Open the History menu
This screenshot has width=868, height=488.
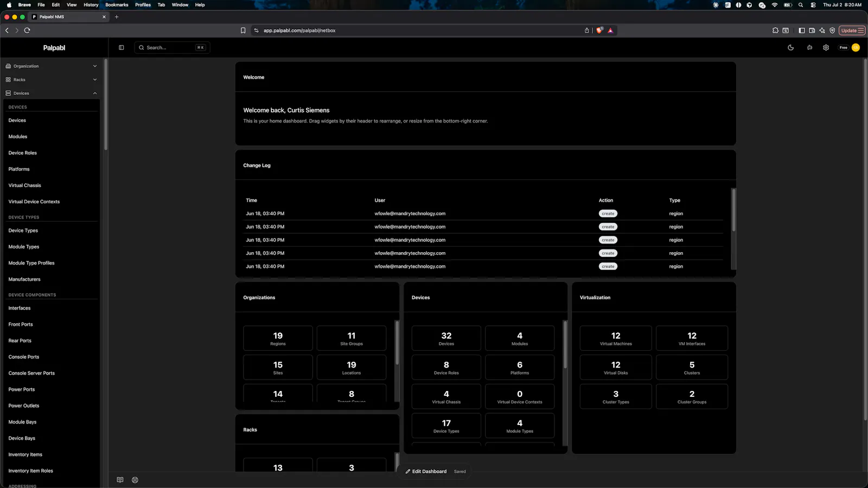(91, 5)
